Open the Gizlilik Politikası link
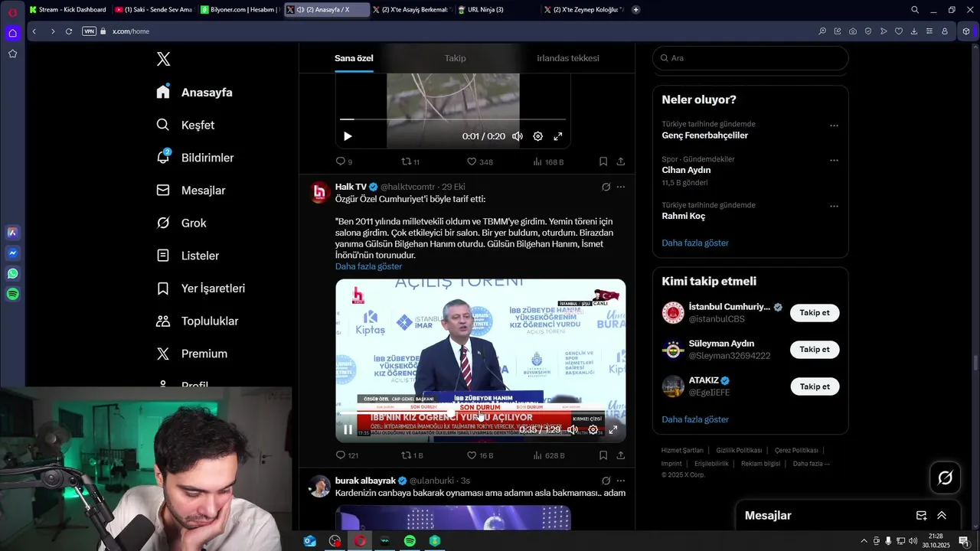 coord(739,451)
